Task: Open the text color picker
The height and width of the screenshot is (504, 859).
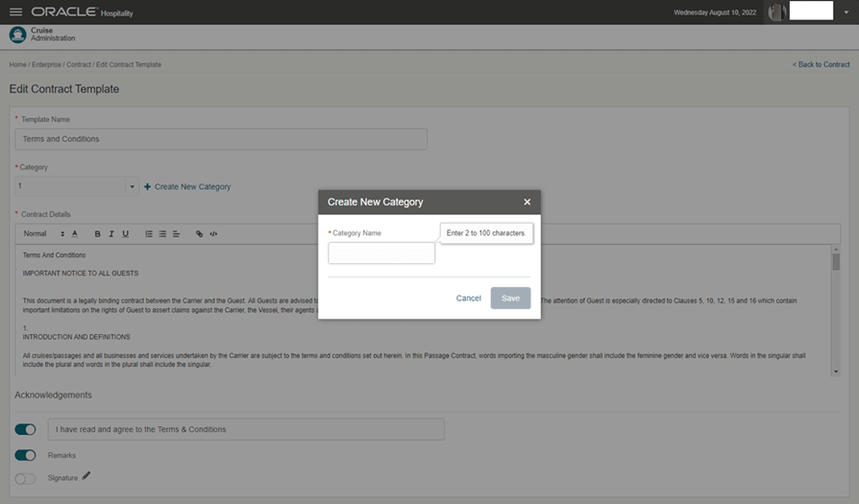Action: (x=75, y=233)
